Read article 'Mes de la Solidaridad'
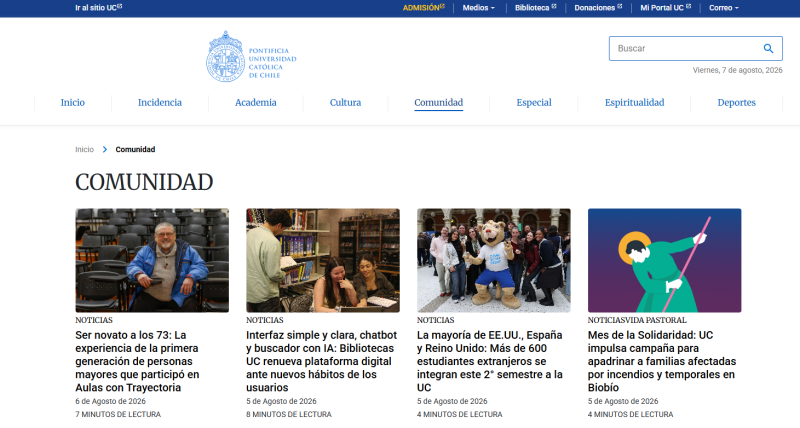 (x=662, y=361)
